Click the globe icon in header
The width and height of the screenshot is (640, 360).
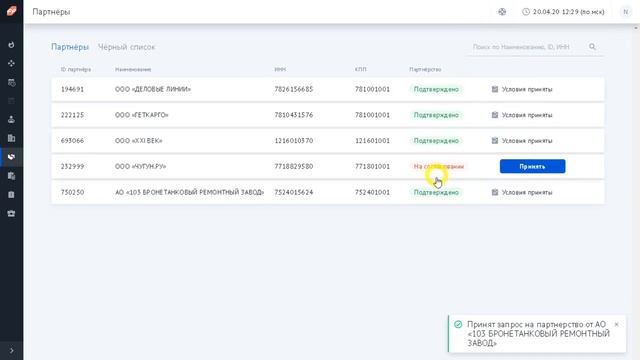coord(502,12)
